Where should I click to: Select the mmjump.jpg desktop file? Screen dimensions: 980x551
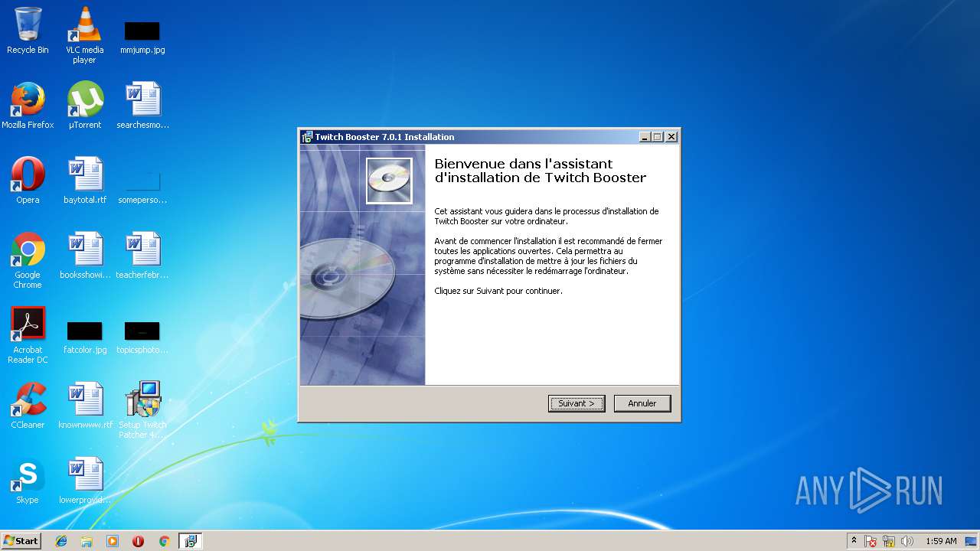point(142,35)
